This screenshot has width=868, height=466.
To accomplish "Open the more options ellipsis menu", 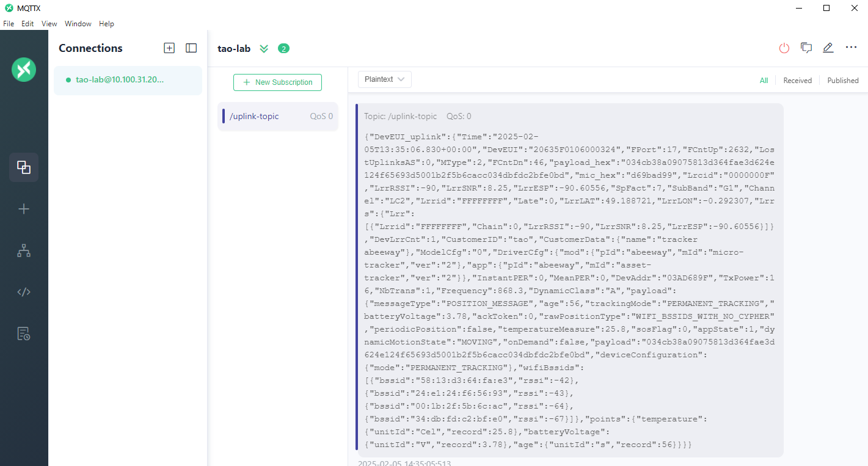I will click(x=851, y=48).
